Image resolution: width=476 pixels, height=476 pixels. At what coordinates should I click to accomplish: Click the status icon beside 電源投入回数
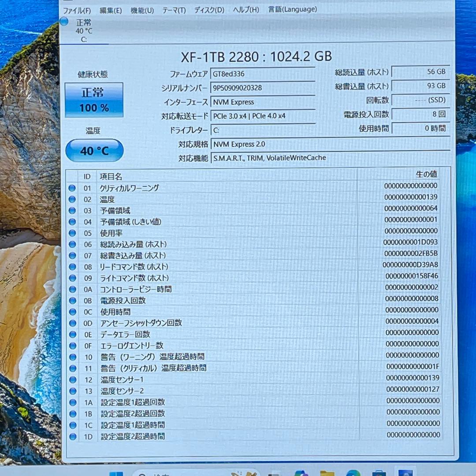click(x=72, y=301)
